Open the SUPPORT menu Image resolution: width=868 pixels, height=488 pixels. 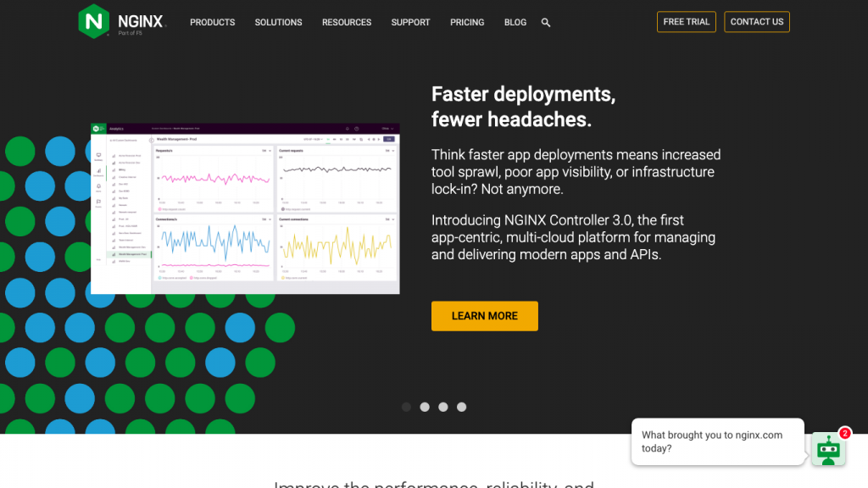point(411,22)
